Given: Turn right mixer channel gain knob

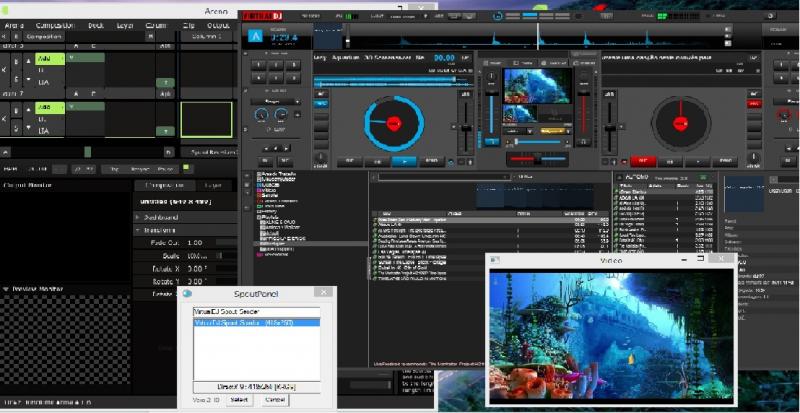Looking at the screenshot, I should pos(584,77).
